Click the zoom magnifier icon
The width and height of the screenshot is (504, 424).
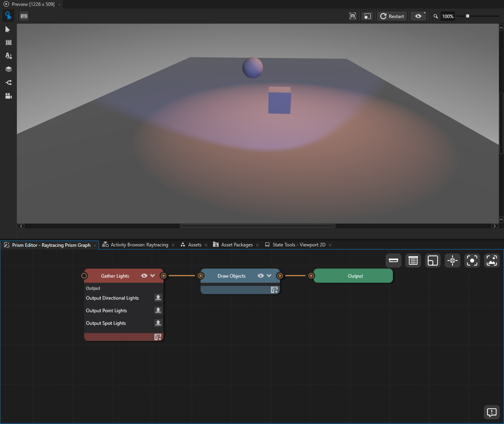(436, 17)
